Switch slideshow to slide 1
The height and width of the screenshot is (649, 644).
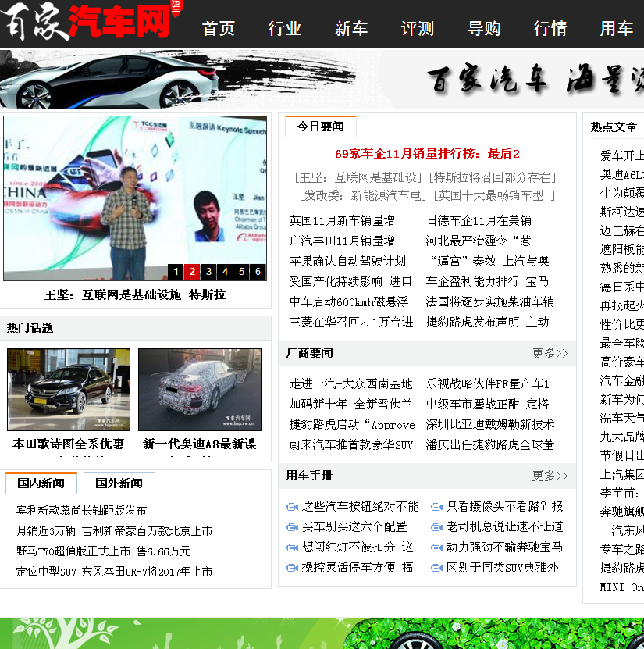pyautogui.click(x=176, y=272)
